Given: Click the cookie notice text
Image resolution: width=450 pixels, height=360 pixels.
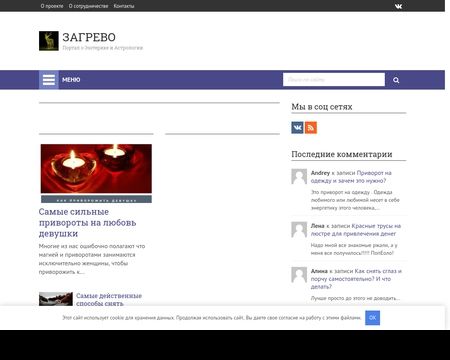Looking at the screenshot, I should 212,318.
